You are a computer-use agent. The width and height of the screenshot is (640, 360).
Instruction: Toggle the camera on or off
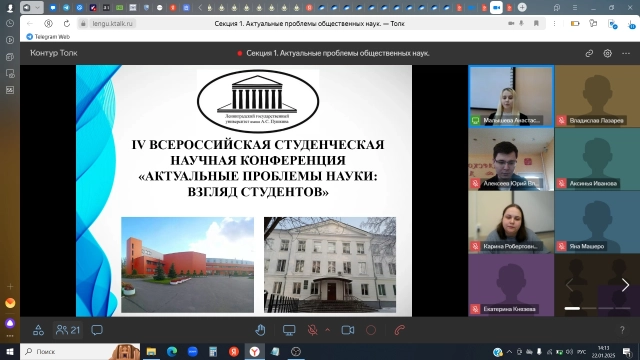[348, 330]
